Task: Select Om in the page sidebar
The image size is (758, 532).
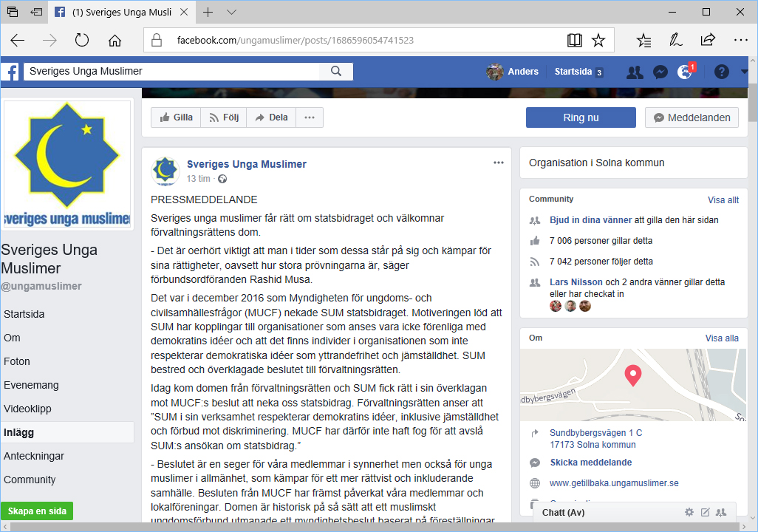Action: [12, 338]
